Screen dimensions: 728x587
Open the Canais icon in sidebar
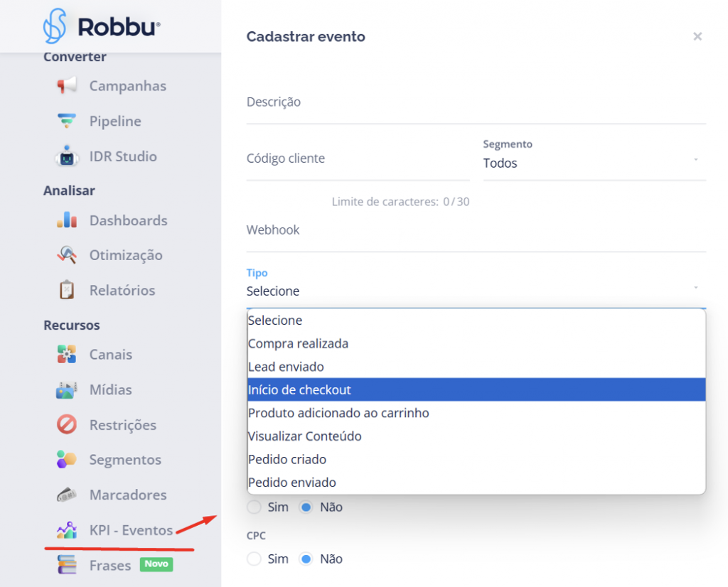[x=67, y=354]
